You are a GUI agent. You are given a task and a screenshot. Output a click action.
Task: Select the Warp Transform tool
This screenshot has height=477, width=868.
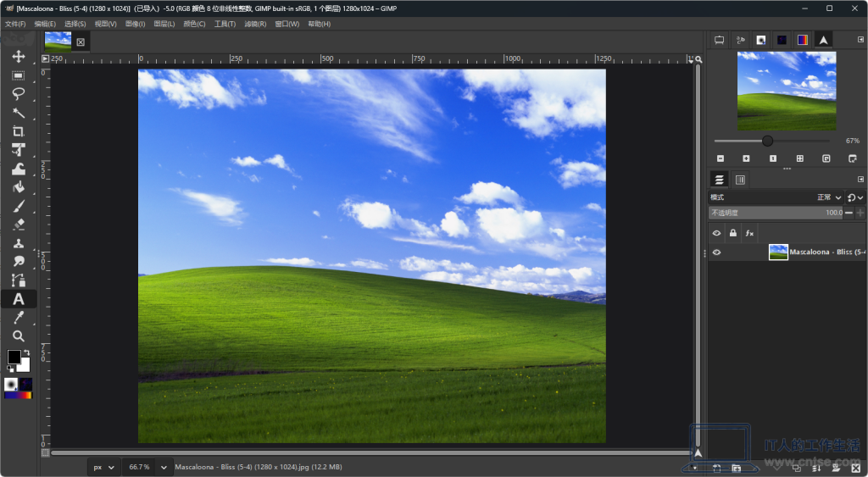(19, 169)
